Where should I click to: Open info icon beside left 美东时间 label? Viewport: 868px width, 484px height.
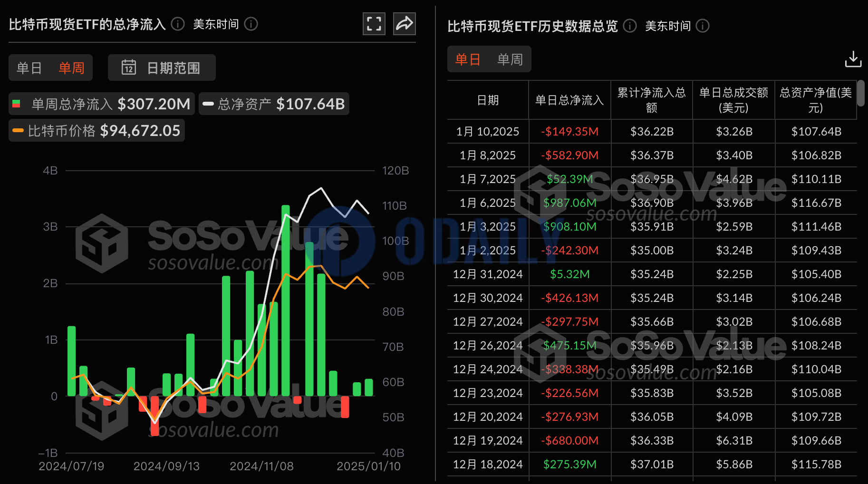(x=251, y=24)
